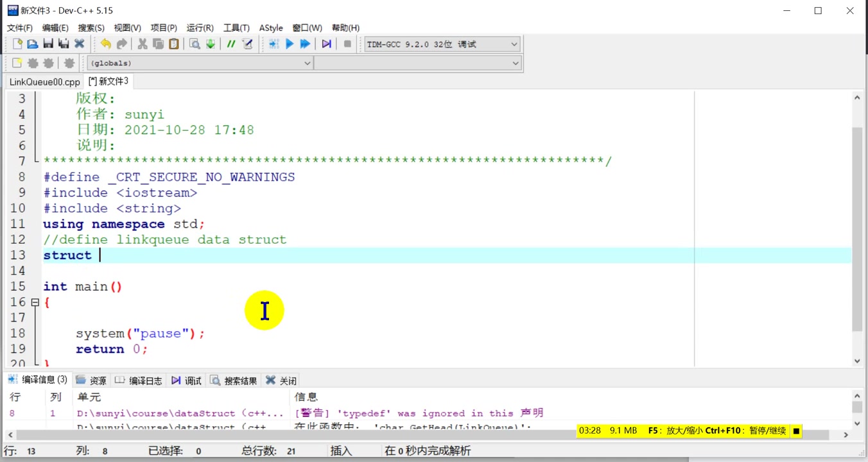This screenshot has height=462, width=868.
Task: Switch to the LinkQueue00.cpp tab
Action: pyautogui.click(x=44, y=81)
